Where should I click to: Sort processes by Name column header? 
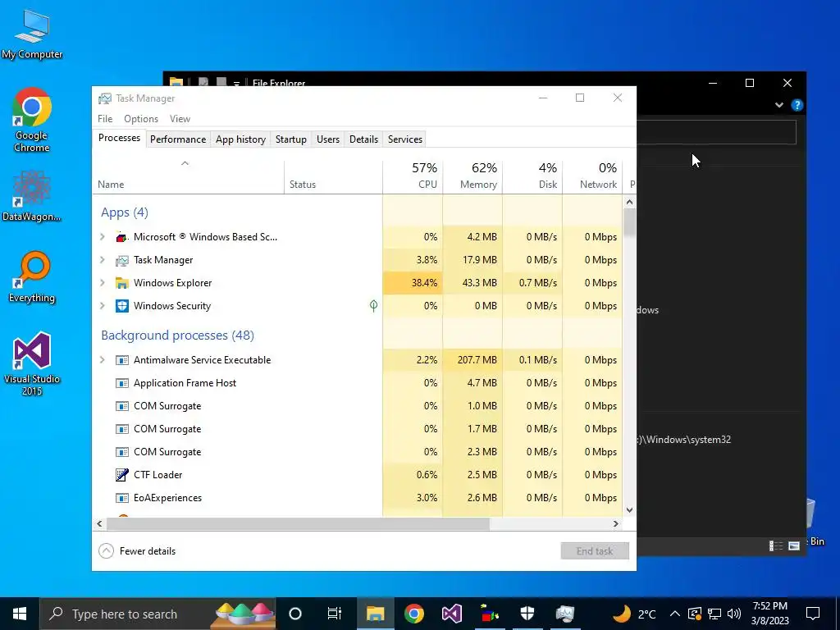pyautogui.click(x=188, y=176)
